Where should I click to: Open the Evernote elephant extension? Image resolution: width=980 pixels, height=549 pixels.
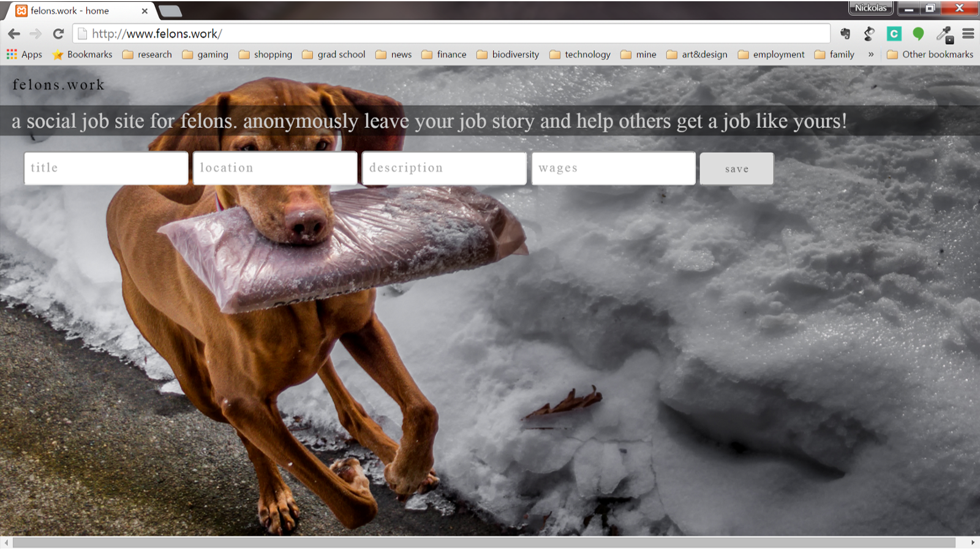point(845,34)
